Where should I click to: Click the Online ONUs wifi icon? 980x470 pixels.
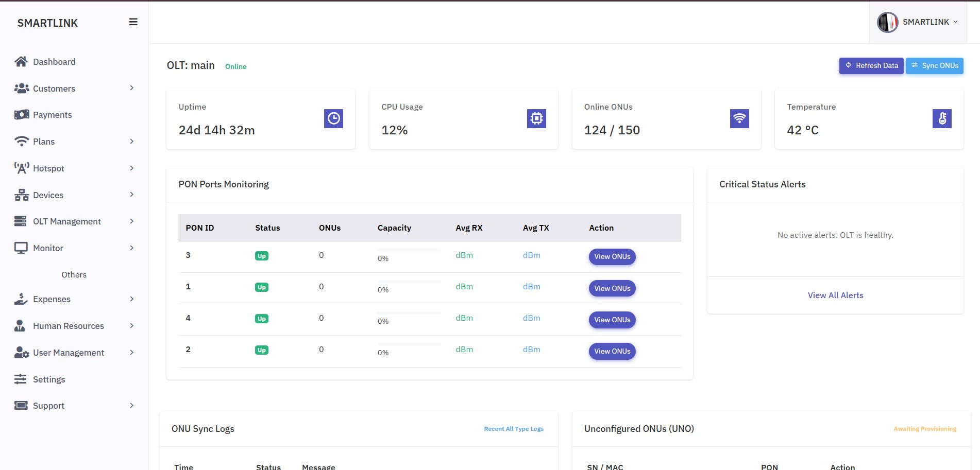coord(739,118)
